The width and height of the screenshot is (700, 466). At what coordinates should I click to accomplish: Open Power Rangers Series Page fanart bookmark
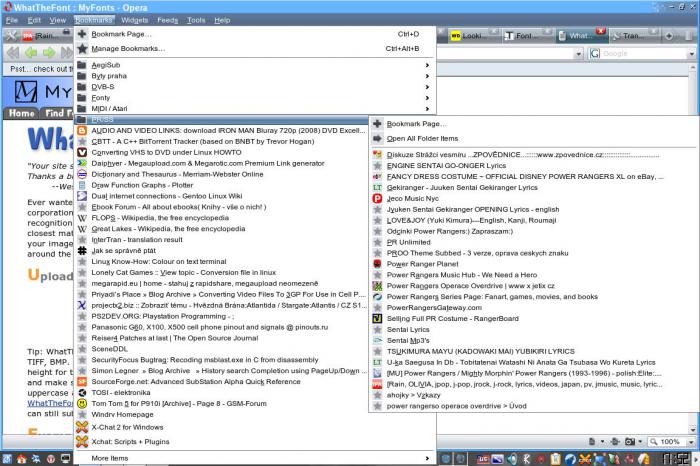533,296
